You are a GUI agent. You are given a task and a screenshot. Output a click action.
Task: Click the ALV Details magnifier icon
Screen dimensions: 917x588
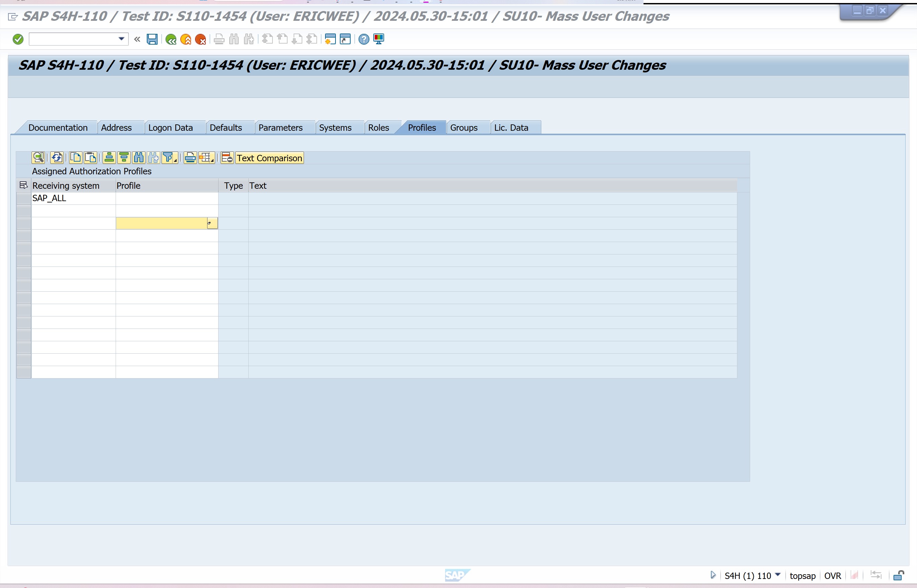(x=38, y=158)
